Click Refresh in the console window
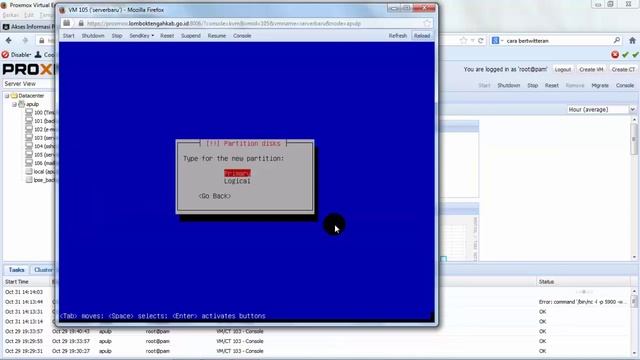This screenshot has width=640, height=360. 398,36
